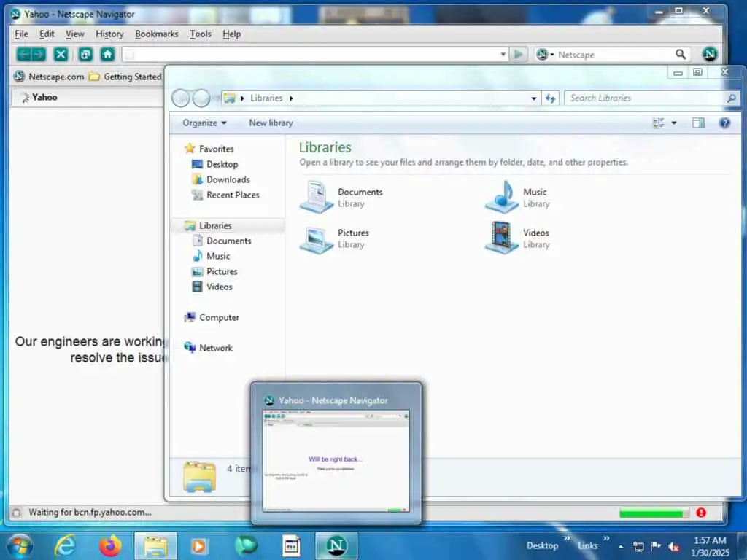Click the green loading progress bar
747x560 pixels.
[654, 513]
